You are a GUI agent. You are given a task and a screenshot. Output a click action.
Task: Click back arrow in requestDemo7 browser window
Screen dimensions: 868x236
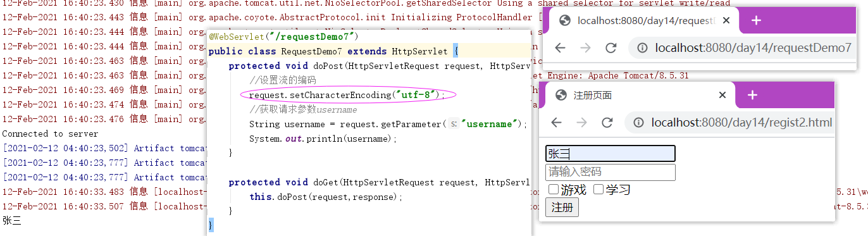(560, 48)
